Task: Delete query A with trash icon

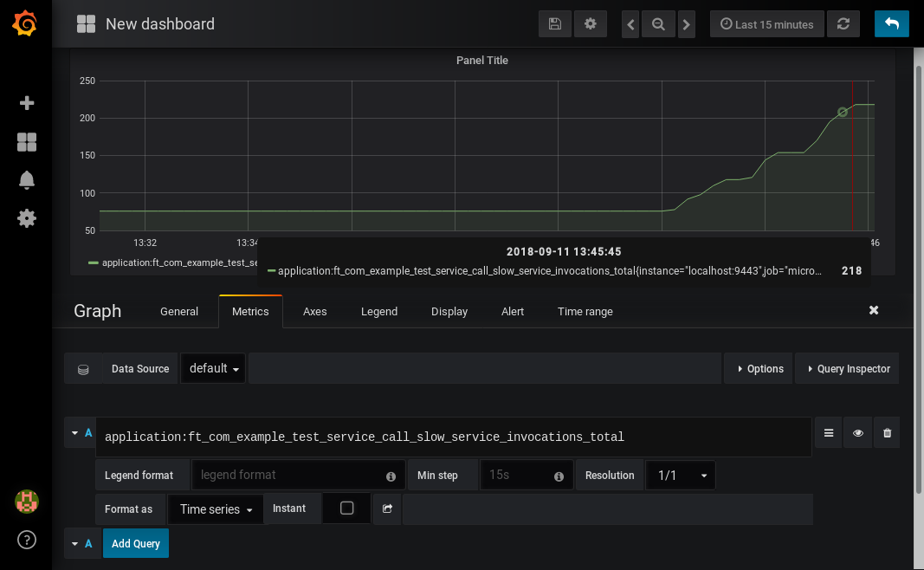Action: pos(887,433)
